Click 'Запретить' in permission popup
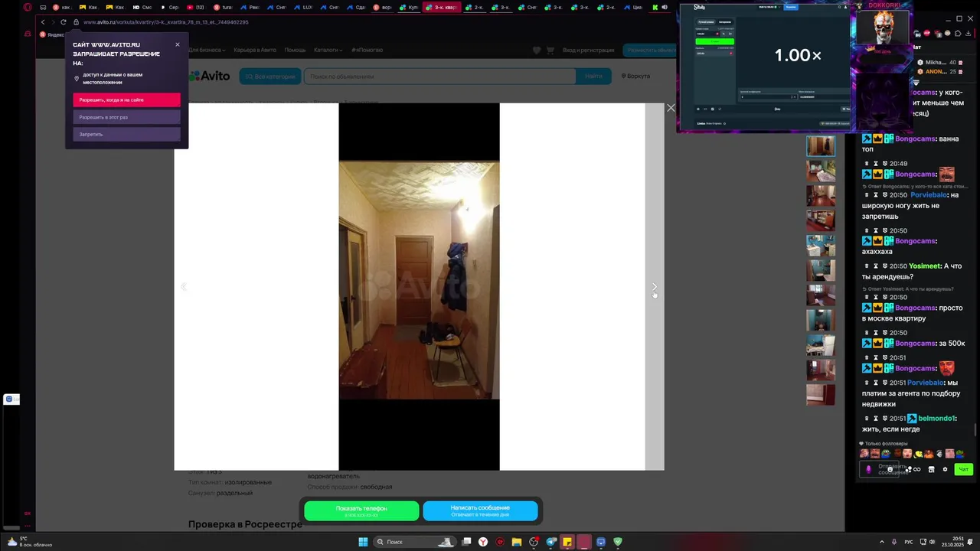 (127, 134)
